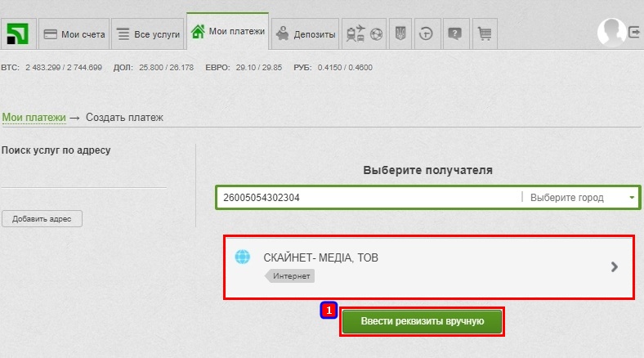
Task: Click the ЕВРО exchange rate 29.10 / 29.85
Action: [x=244, y=67]
